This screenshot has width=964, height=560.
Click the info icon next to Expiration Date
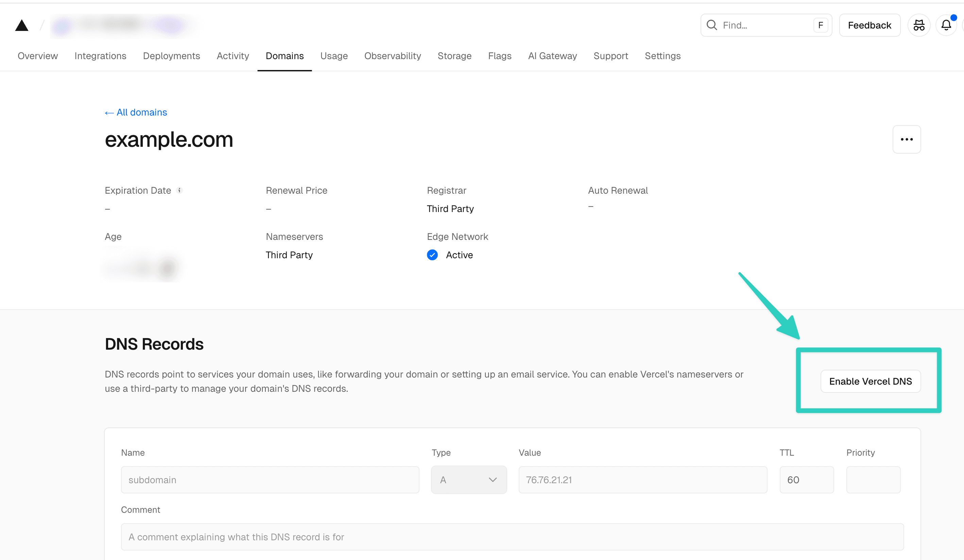[x=180, y=190]
